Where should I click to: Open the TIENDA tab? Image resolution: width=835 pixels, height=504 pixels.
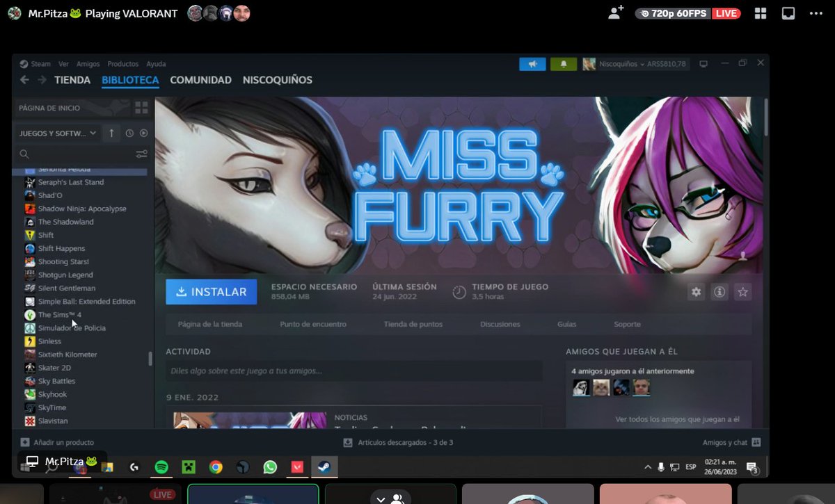point(72,80)
